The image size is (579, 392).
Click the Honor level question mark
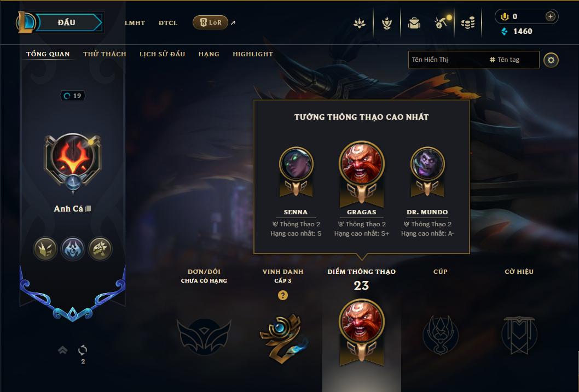[283, 295]
